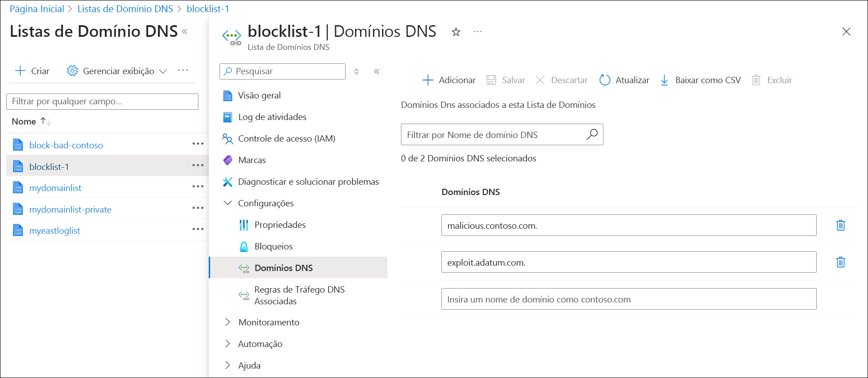
Task: Click Descartar to discard changes
Action: (x=562, y=80)
